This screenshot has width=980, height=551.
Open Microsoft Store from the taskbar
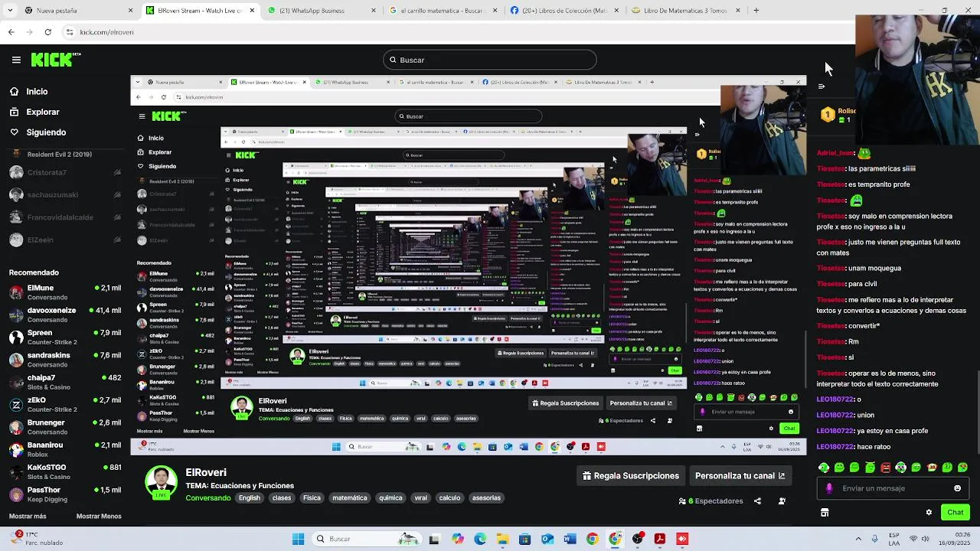[x=524, y=539]
